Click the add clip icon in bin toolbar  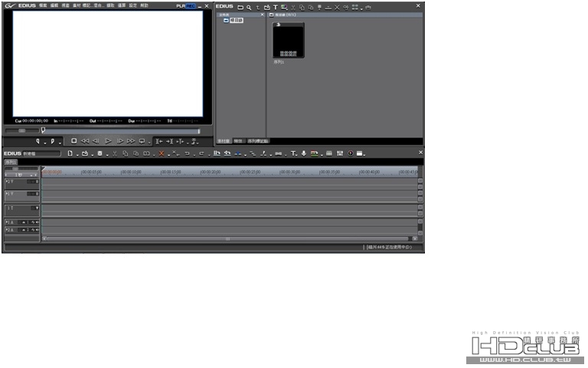(266, 8)
